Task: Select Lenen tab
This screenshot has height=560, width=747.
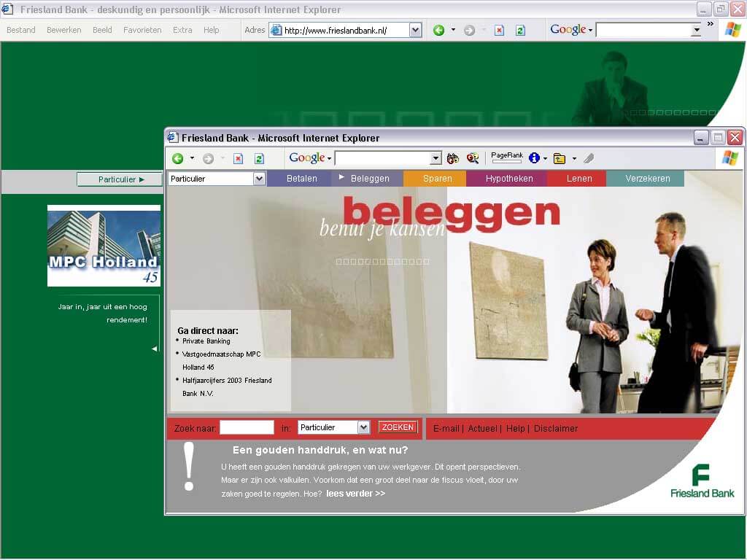Action: click(x=576, y=179)
